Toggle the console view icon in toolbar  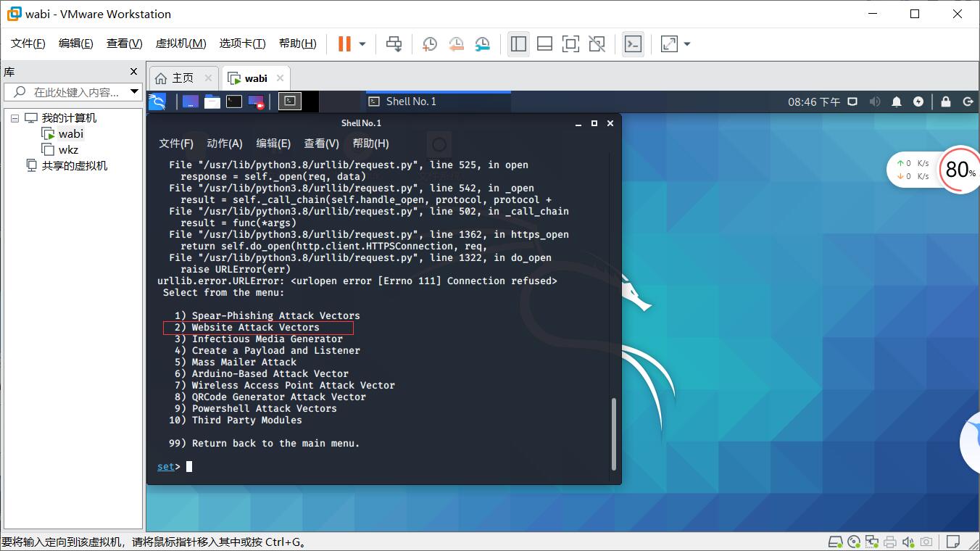pyautogui.click(x=633, y=44)
